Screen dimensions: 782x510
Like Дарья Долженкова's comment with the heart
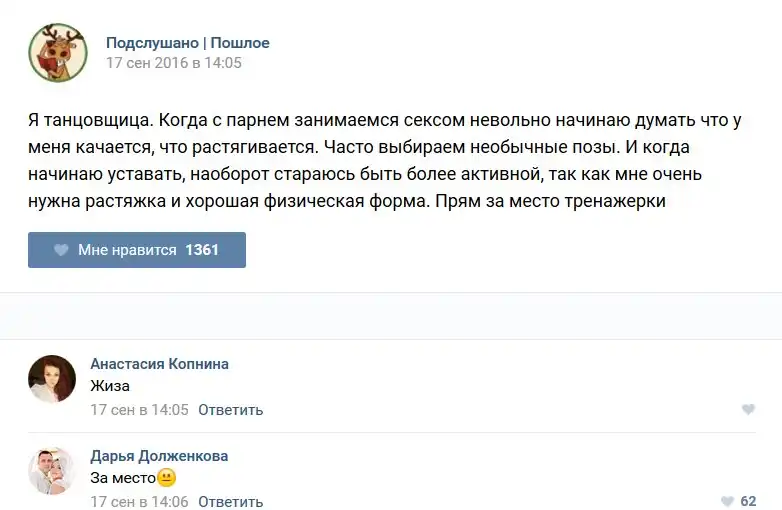point(727,502)
